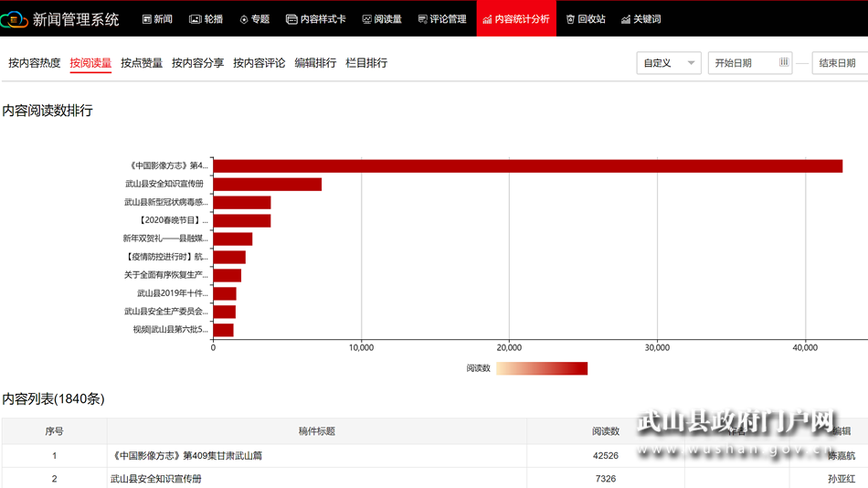Click the cloud logo icon beside 新闻管理系统
The image size is (868, 488).
tap(16, 19)
